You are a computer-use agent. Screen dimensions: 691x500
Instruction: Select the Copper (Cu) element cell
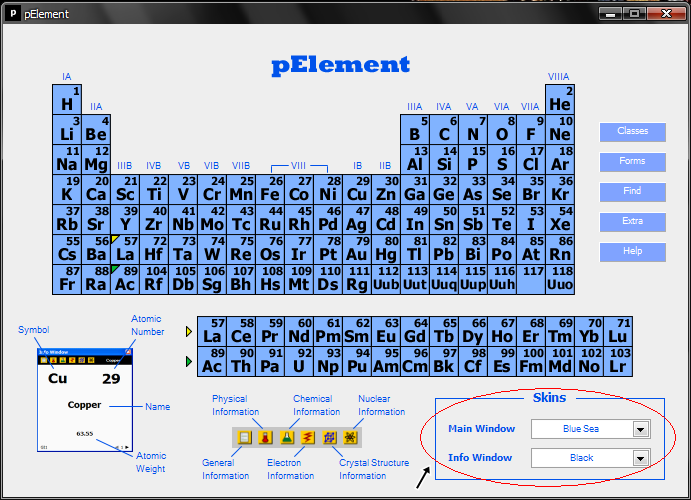(357, 189)
